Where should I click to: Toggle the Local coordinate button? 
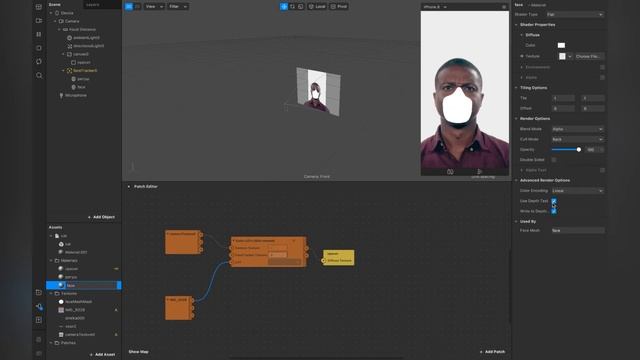pos(317,7)
